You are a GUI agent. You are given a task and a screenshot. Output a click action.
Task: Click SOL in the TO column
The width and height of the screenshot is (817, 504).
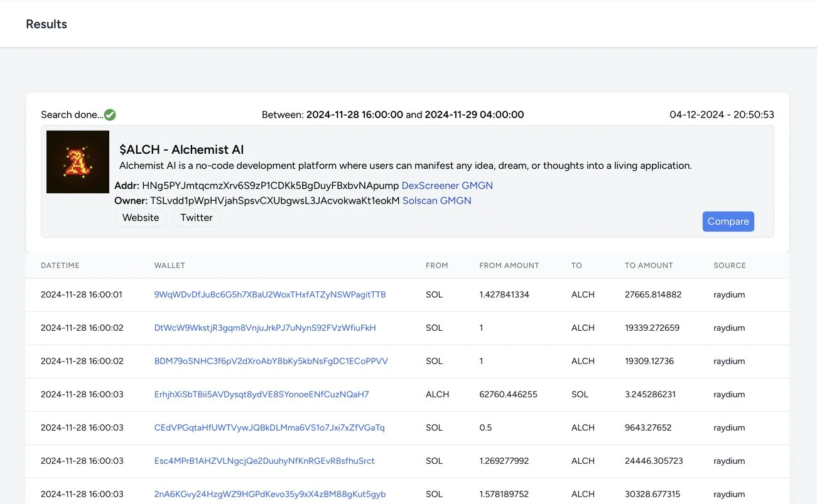(x=580, y=394)
